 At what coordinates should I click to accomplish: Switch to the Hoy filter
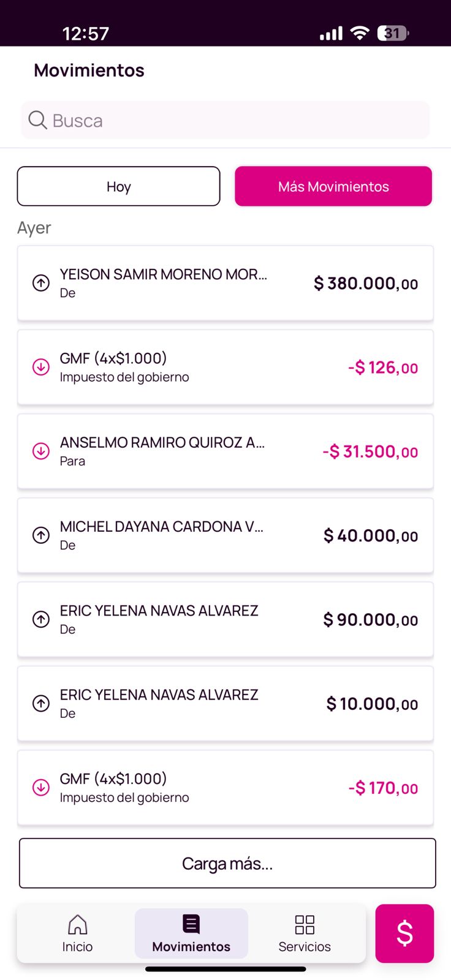pyautogui.click(x=118, y=186)
